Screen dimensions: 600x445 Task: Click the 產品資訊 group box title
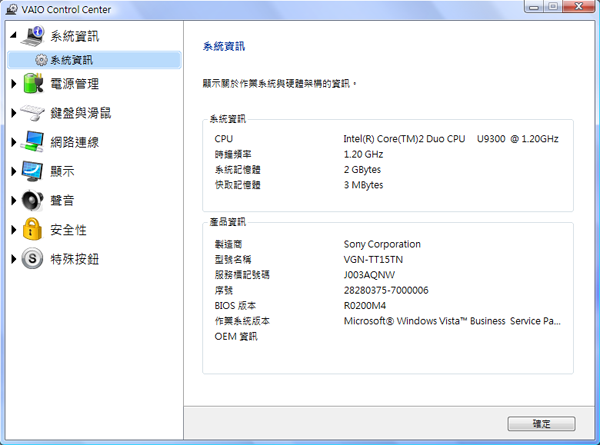pos(228,222)
